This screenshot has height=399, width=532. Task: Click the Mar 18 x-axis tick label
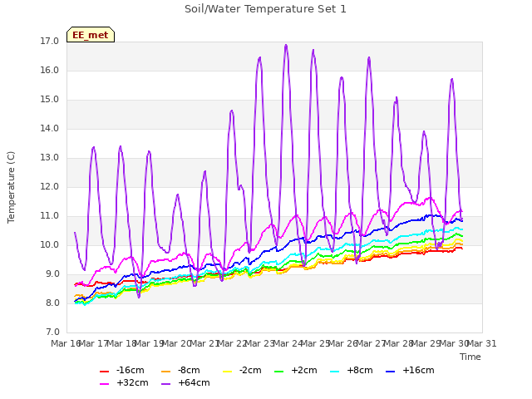pyautogui.click(x=122, y=343)
